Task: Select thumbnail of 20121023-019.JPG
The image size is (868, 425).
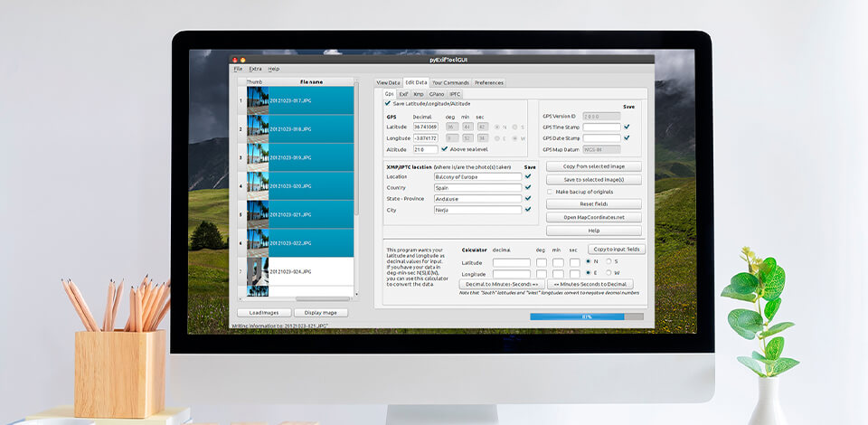Action: pyautogui.click(x=258, y=157)
